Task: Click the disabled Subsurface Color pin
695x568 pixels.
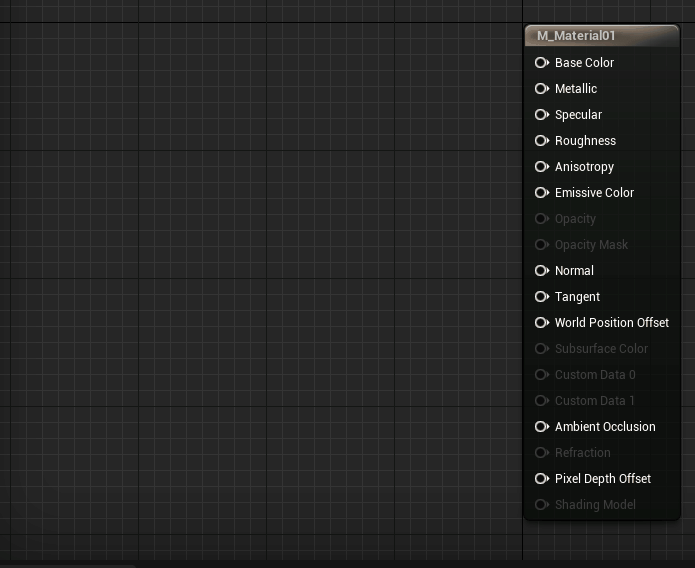Action: [542, 349]
